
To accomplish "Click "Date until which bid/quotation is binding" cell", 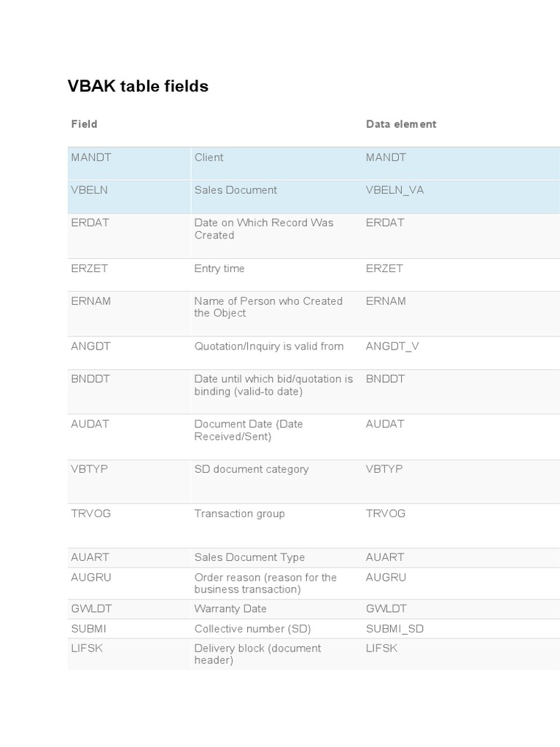I will [273, 385].
